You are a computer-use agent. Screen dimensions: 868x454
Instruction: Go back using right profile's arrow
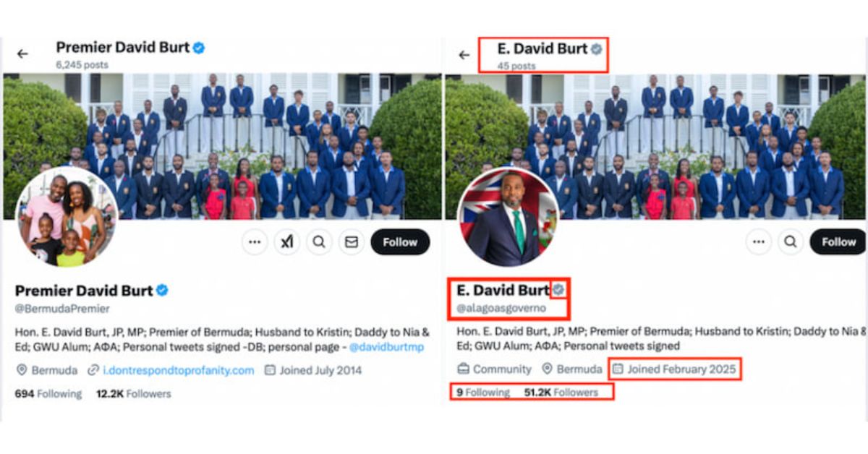(x=464, y=55)
